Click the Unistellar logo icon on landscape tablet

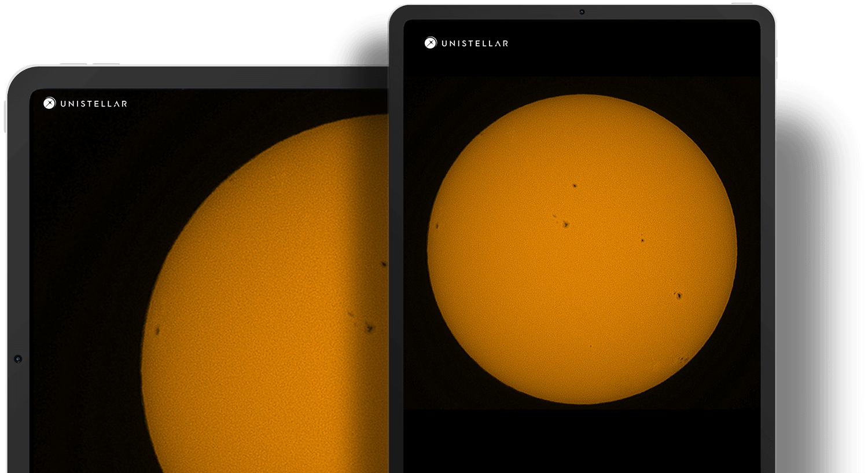[49, 103]
